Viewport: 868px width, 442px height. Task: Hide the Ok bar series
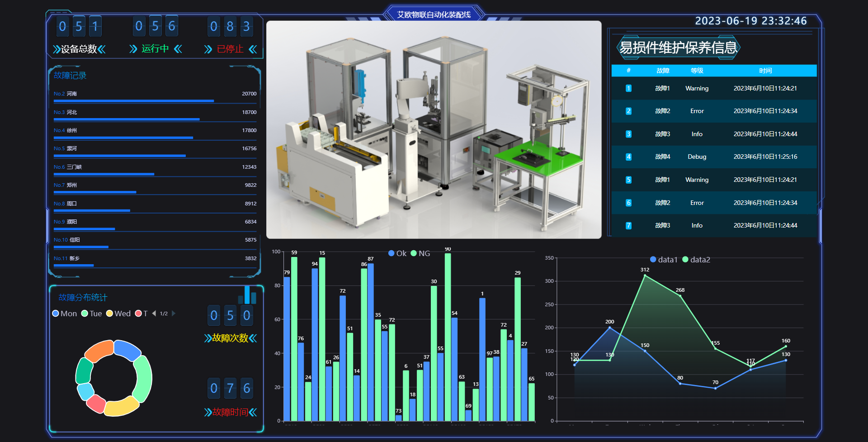397,253
